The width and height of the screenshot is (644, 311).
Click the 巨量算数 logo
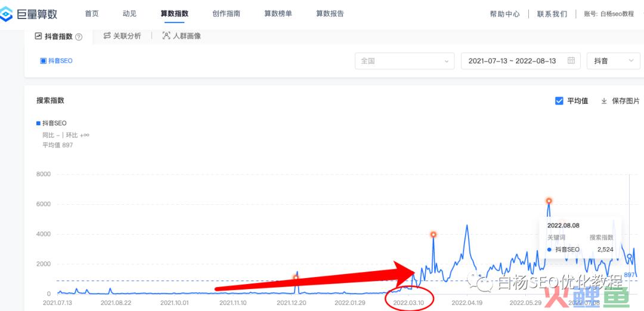(29, 14)
